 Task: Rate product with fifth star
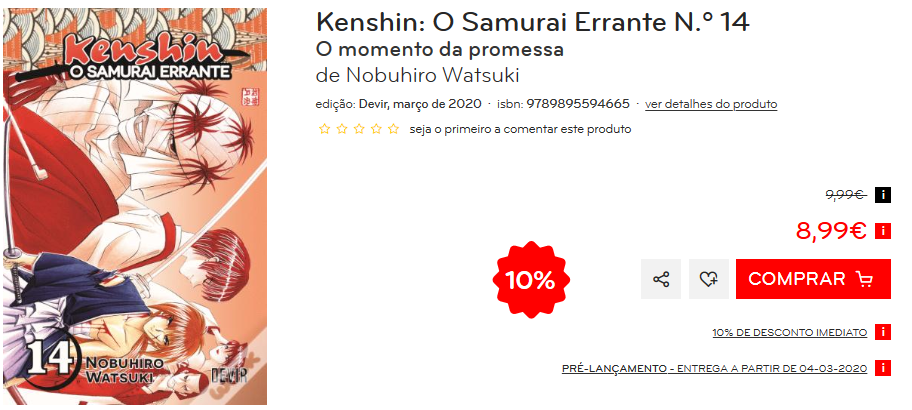point(394,129)
